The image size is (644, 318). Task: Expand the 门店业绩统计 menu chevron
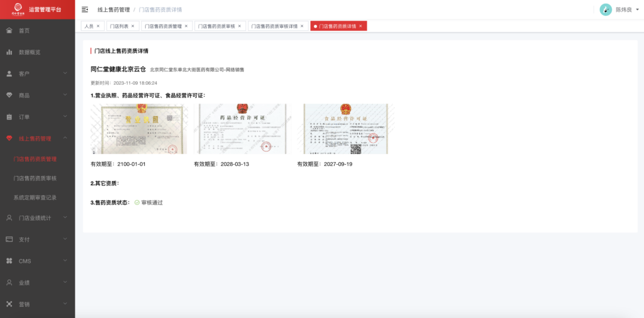pyautogui.click(x=65, y=217)
